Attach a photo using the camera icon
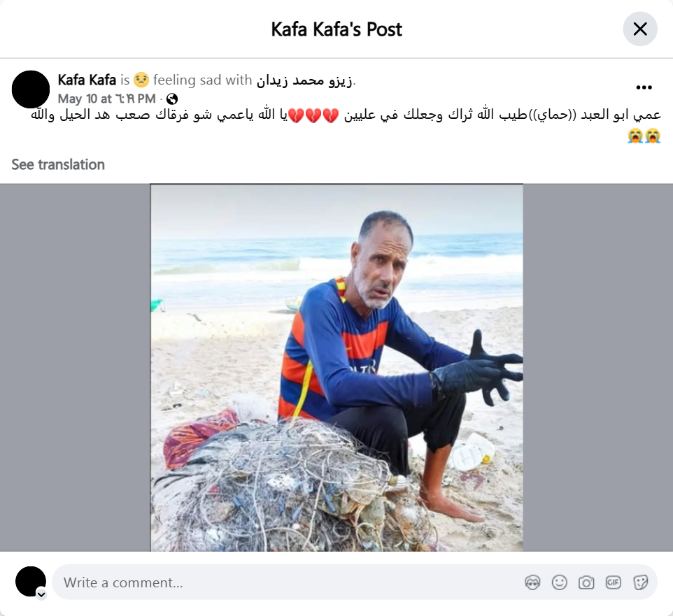 586,582
